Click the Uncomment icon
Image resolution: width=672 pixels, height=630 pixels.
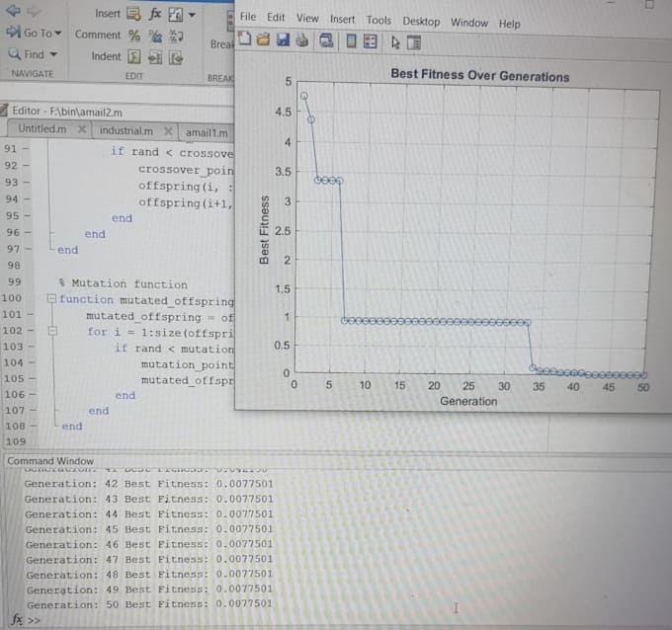155,36
